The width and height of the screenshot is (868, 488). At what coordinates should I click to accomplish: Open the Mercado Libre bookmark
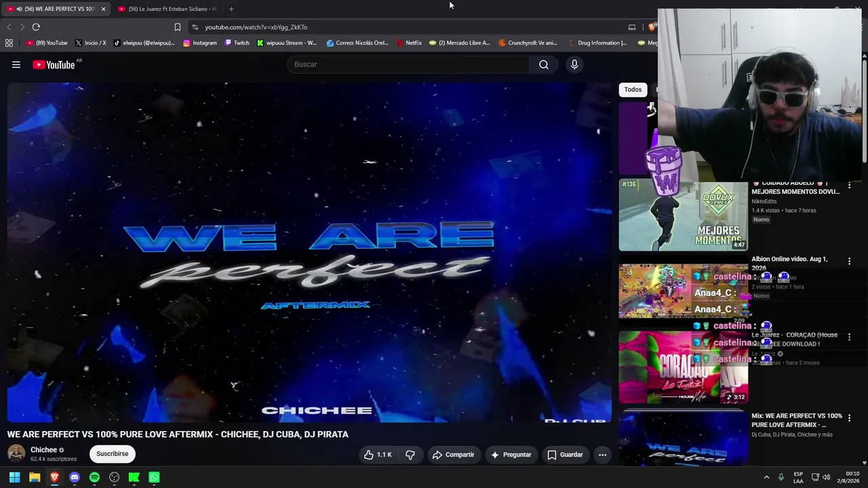pyautogui.click(x=459, y=43)
